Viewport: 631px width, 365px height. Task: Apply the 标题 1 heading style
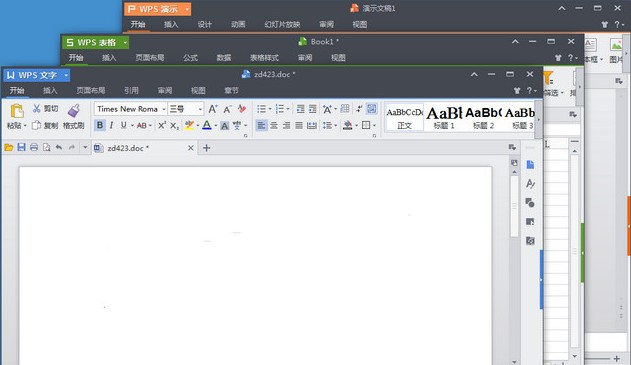click(x=444, y=117)
